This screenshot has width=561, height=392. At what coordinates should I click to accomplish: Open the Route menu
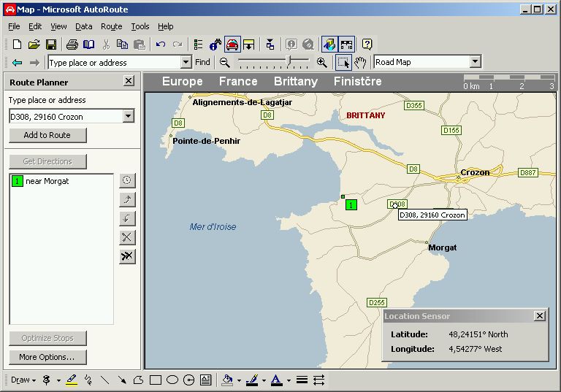111,26
